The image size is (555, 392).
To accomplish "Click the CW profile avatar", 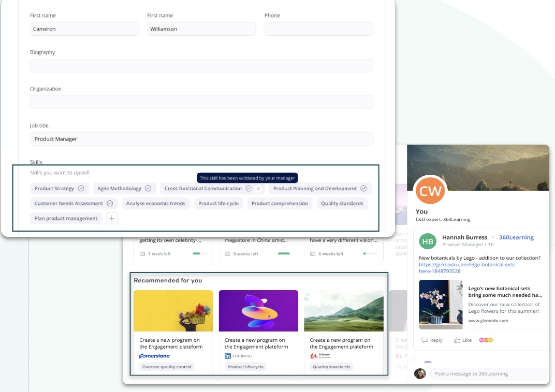I will [x=430, y=191].
